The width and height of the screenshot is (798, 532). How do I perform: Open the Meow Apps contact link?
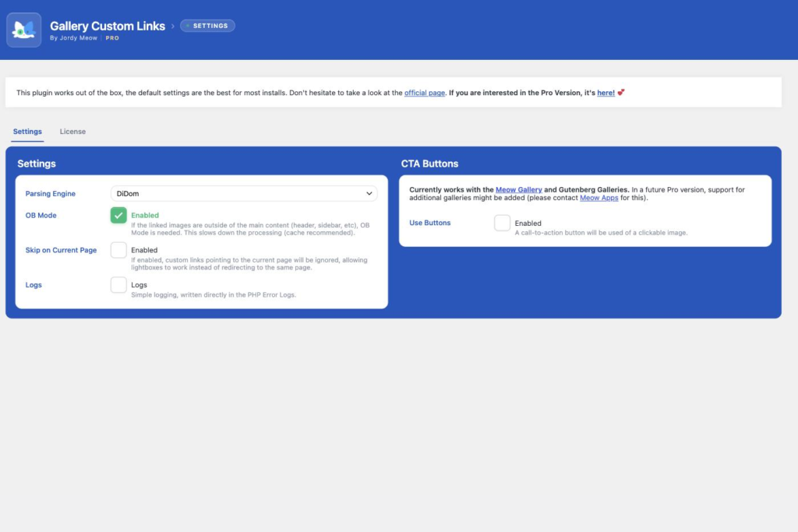coord(599,198)
